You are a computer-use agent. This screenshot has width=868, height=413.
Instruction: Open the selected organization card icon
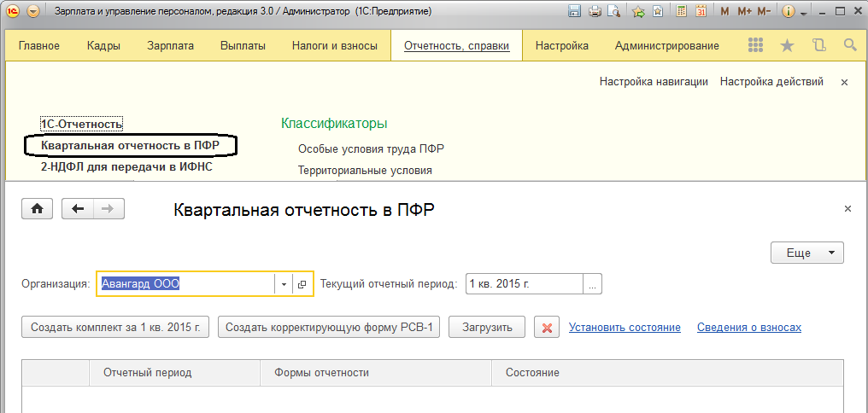tap(302, 284)
